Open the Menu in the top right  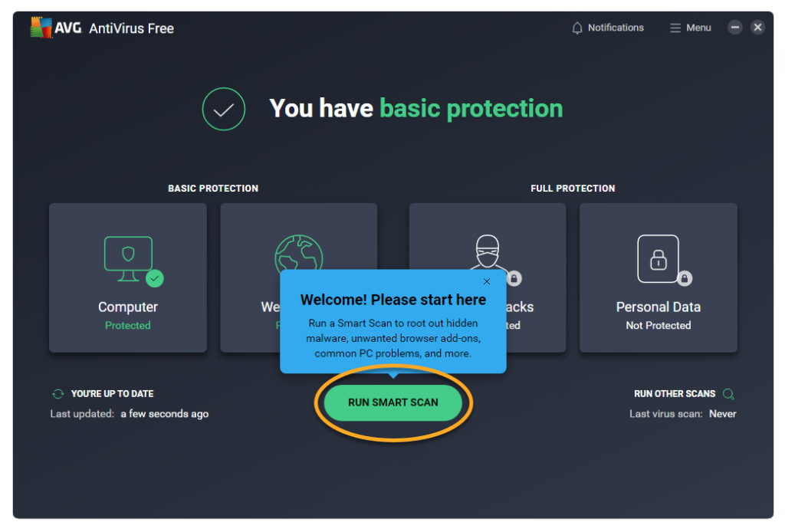click(x=689, y=28)
